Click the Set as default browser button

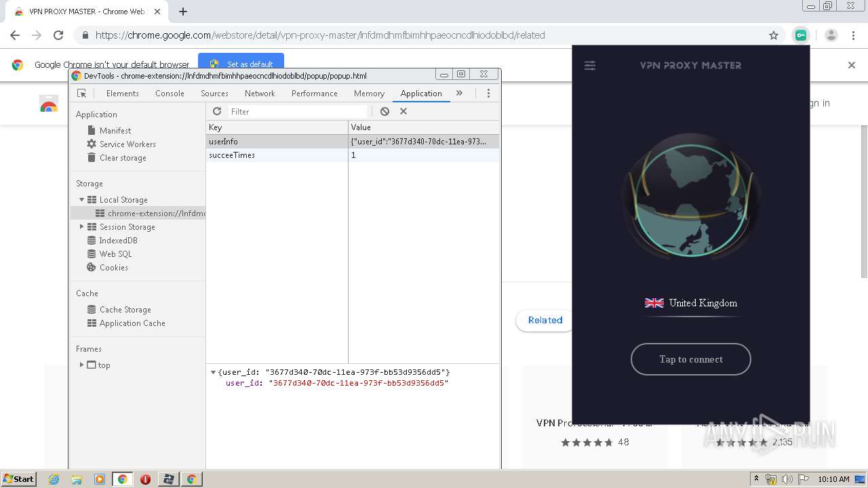241,64
